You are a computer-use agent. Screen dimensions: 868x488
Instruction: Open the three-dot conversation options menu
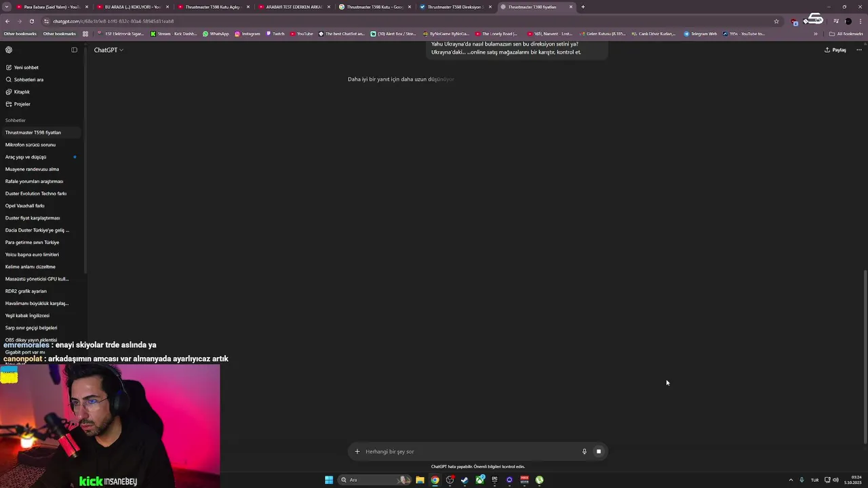[x=859, y=49]
